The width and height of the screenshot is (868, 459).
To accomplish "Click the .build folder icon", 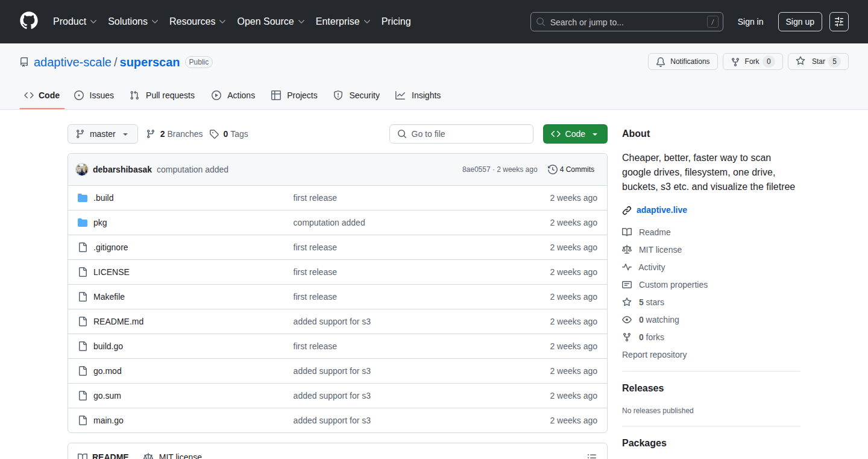I will (x=83, y=198).
